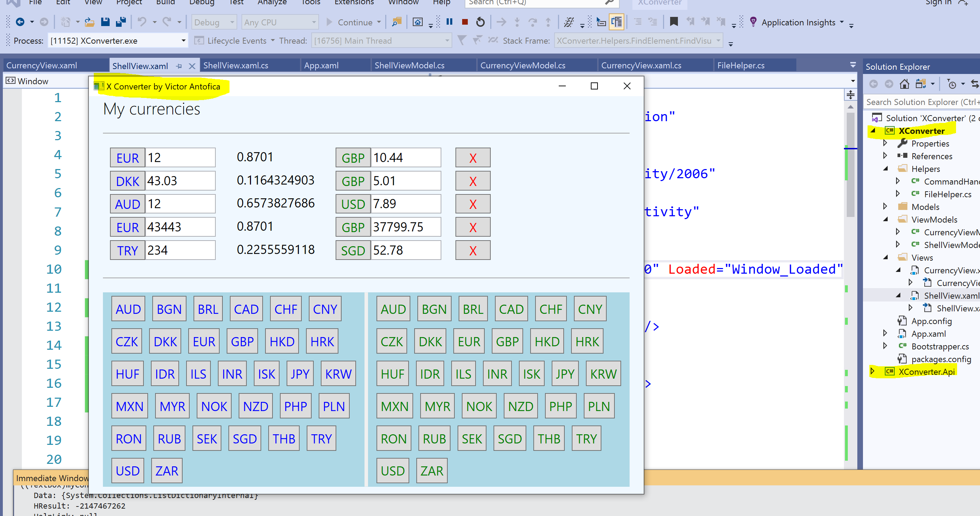Click the Bookmark icon in toolbar
The width and height of the screenshot is (980, 516).
(674, 22)
